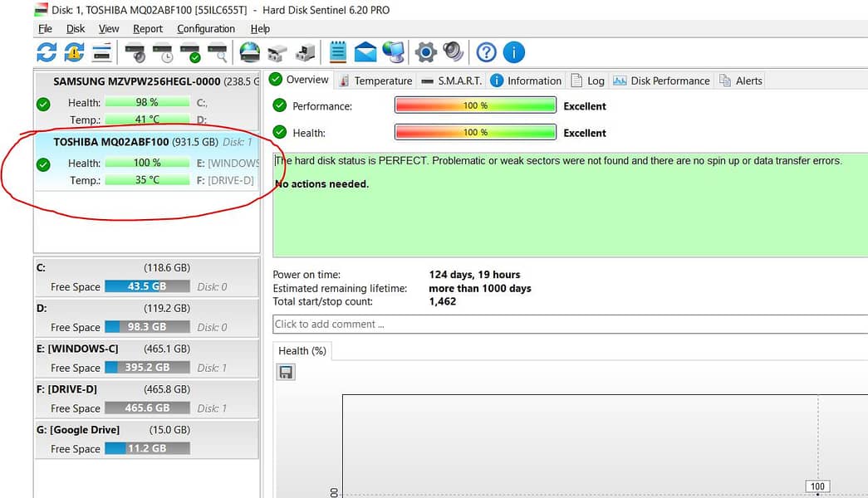Screen dimensions: 868x498
Task: Open configuration via the gear icon
Action: point(426,52)
